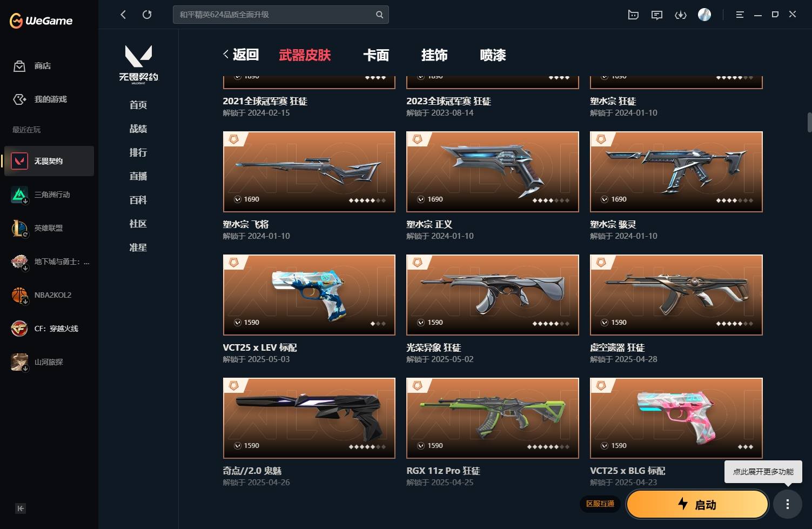Image resolution: width=812 pixels, height=529 pixels.
Task: Click the search input field
Action: pyautogui.click(x=274, y=15)
